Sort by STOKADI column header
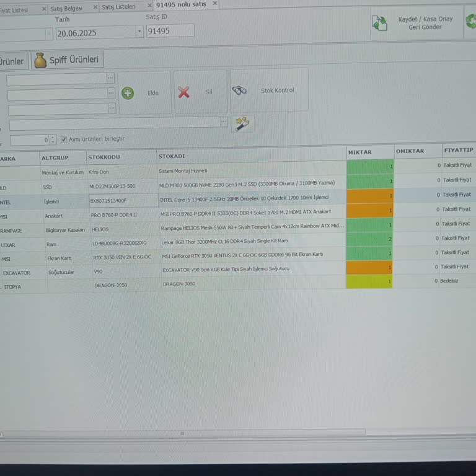 pyautogui.click(x=252, y=156)
